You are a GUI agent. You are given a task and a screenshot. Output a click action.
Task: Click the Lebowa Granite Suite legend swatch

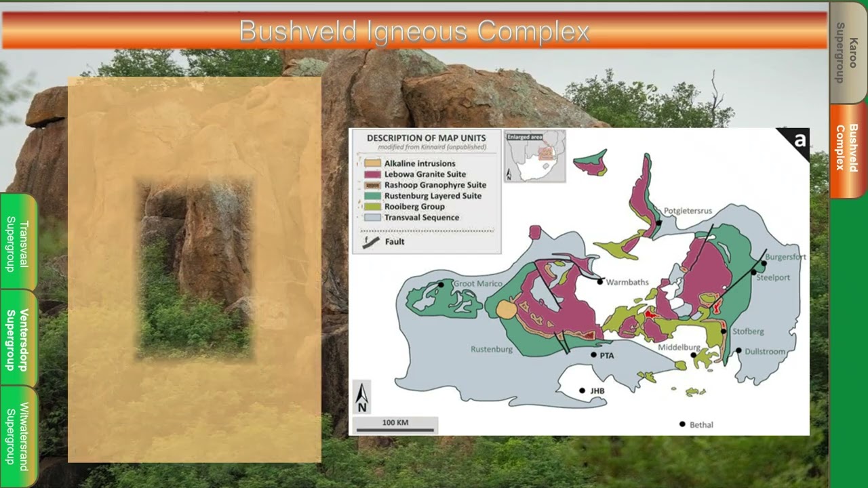[x=372, y=174]
